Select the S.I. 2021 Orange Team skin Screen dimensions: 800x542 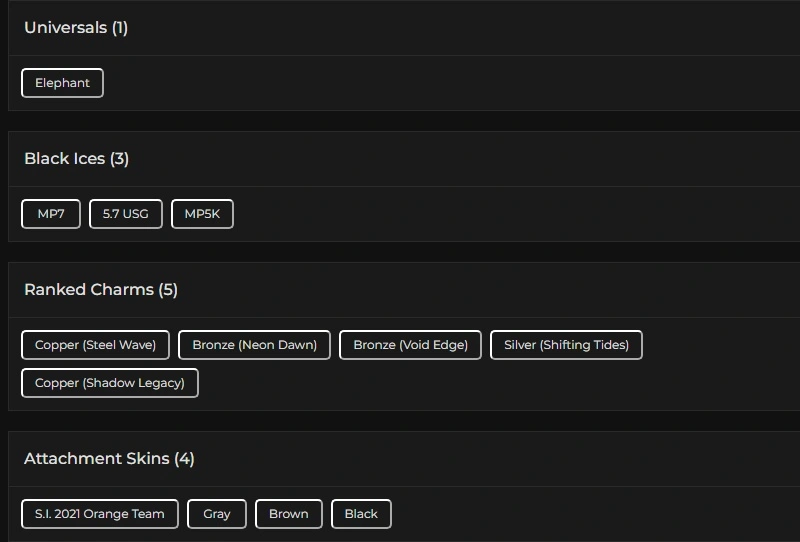coord(100,514)
